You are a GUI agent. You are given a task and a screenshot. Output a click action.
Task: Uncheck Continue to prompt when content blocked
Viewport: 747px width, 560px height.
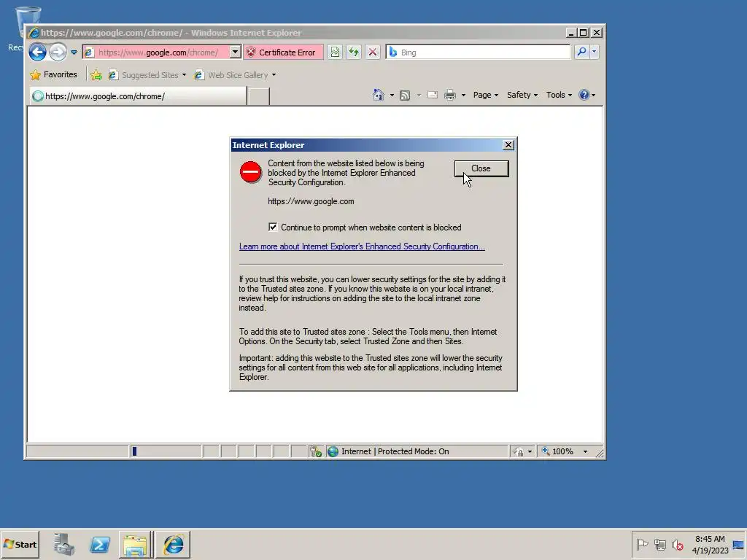(273, 227)
